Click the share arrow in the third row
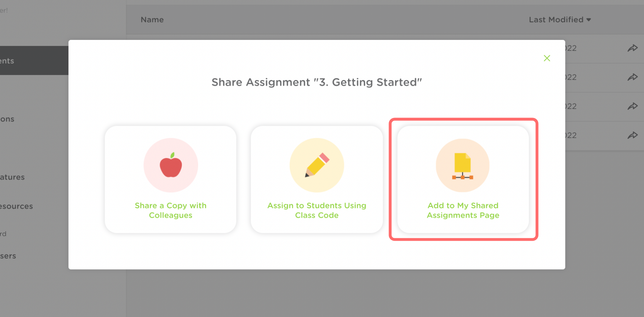The image size is (644, 317). coord(632,106)
